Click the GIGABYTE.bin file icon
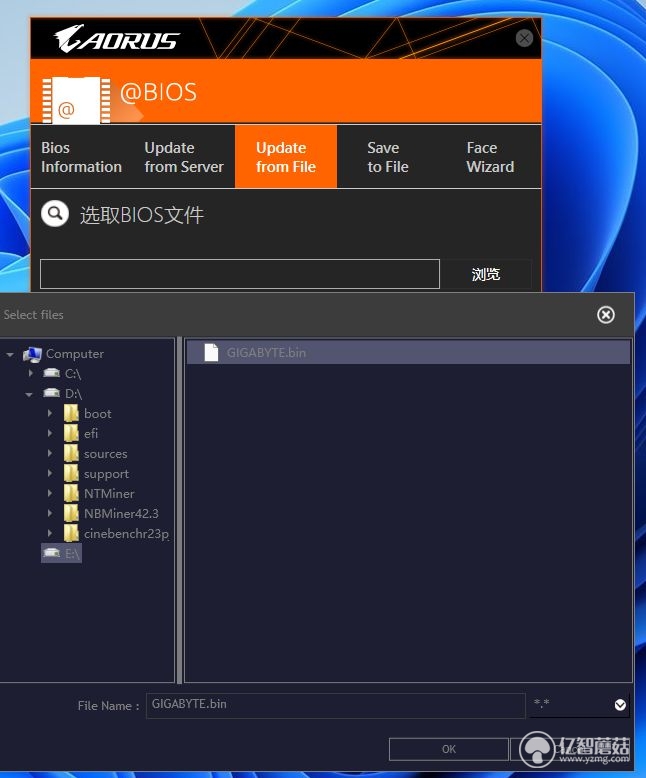Screen dimensions: 646x778 click(211, 352)
